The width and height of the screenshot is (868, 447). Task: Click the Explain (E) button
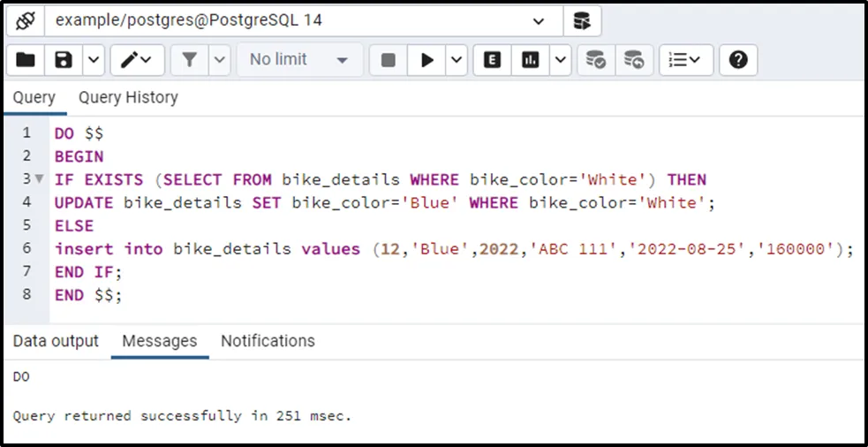tap(492, 60)
